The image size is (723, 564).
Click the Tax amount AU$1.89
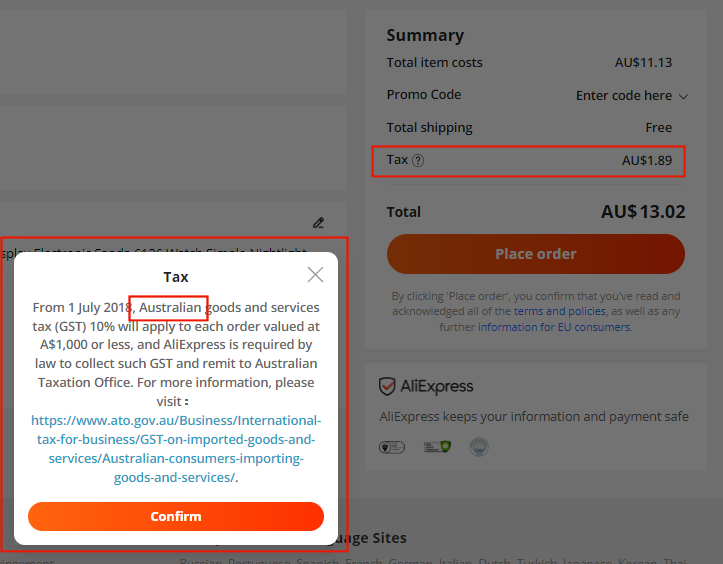pos(647,160)
